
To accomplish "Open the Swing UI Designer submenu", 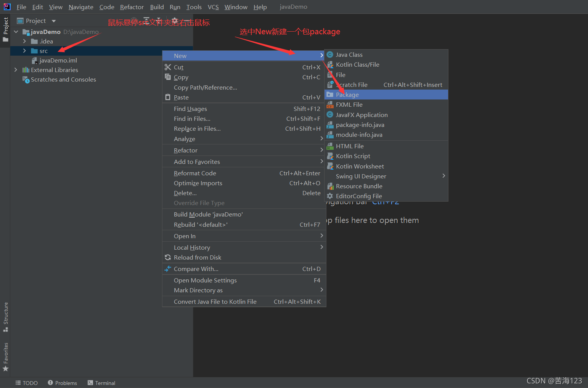I will pyautogui.click(x=386, y=176).
